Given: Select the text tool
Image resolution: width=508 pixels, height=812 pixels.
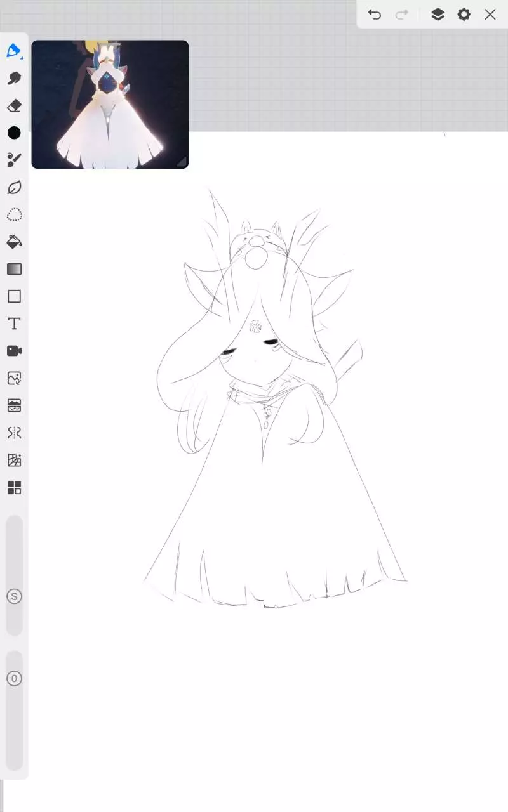Looking at the screenshot, I should tap(14, 324).
